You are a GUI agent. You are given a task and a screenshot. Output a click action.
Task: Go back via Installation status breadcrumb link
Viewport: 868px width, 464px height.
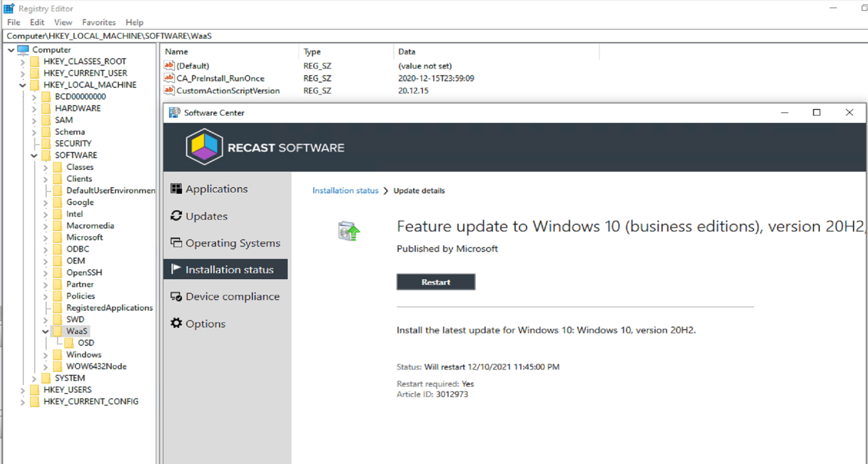pyautogui.click(x=345, y=191)
